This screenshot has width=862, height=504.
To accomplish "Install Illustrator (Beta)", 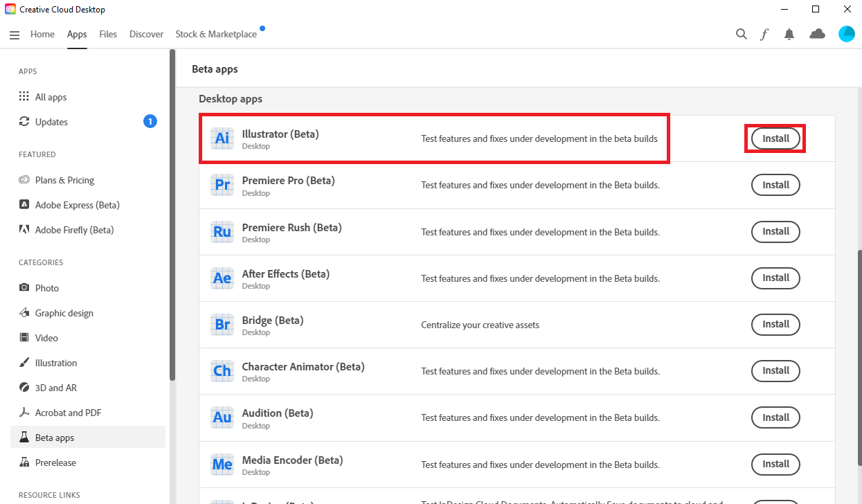I will click(775, 138).
